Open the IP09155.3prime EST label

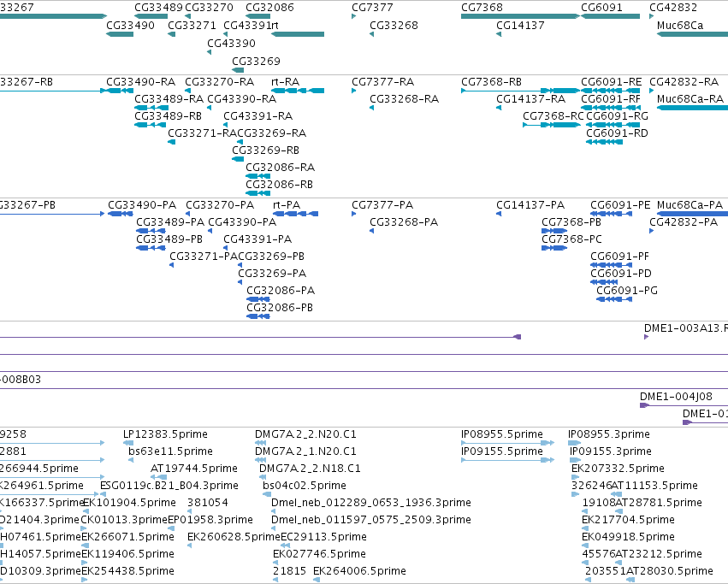(x=611, y=451)
